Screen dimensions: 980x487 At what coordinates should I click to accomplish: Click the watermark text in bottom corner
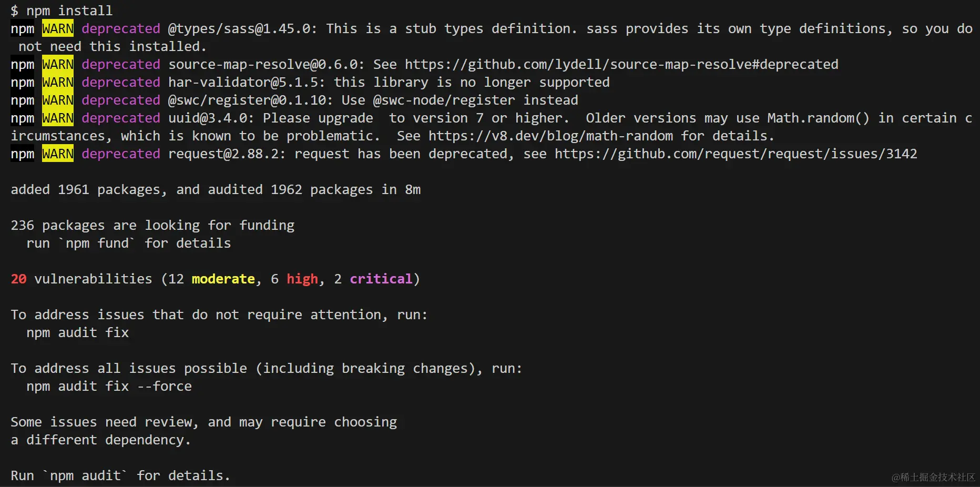click(933, 477)
